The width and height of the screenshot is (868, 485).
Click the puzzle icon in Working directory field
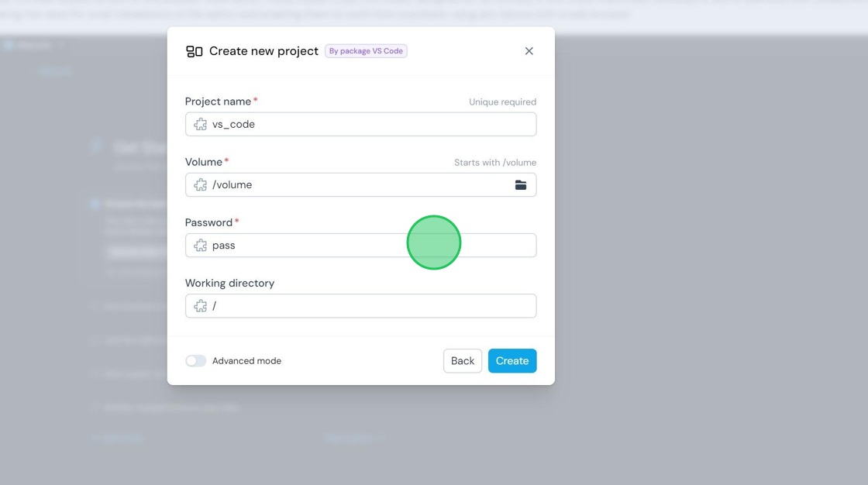(201, 305)
